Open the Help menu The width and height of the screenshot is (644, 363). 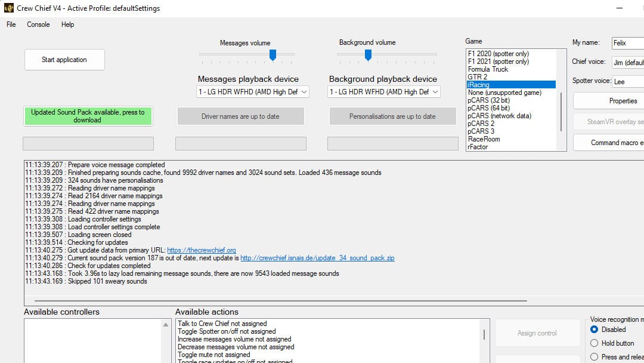pyautogui.click(x=68, y=24)
